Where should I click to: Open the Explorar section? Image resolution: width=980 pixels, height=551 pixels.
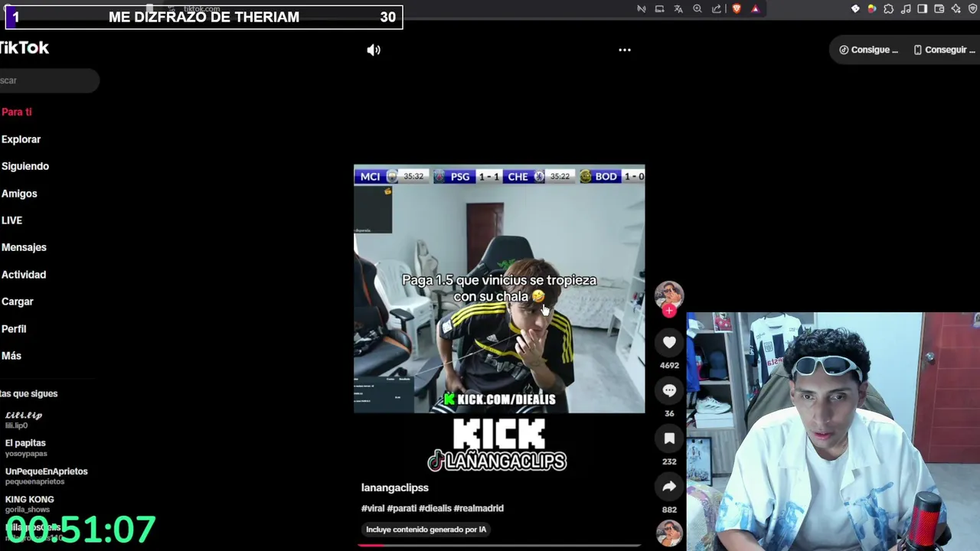point(21,139)
